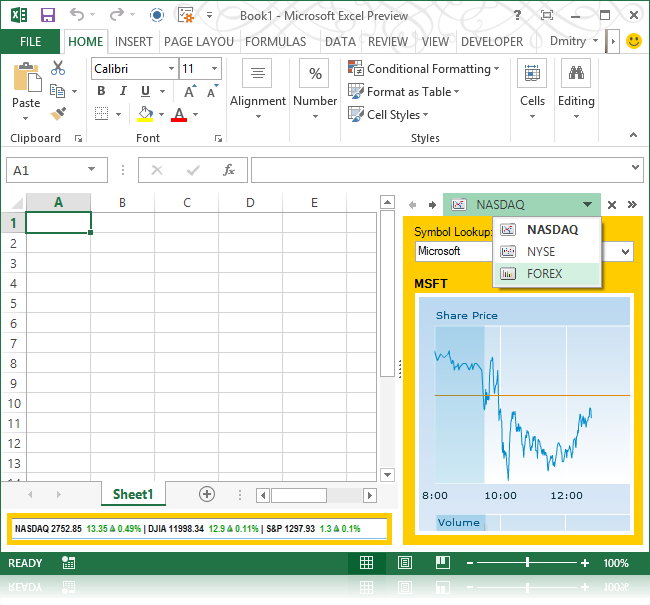Switch to Page Layout view in status bar
This screenshot has height=605, width=650.
click(405, 563)
